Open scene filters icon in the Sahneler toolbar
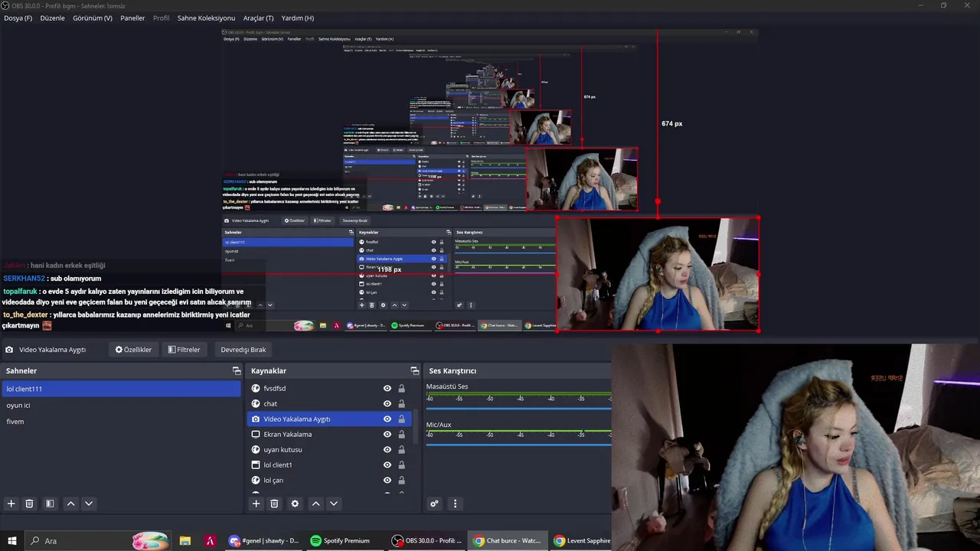 [50, 504]
